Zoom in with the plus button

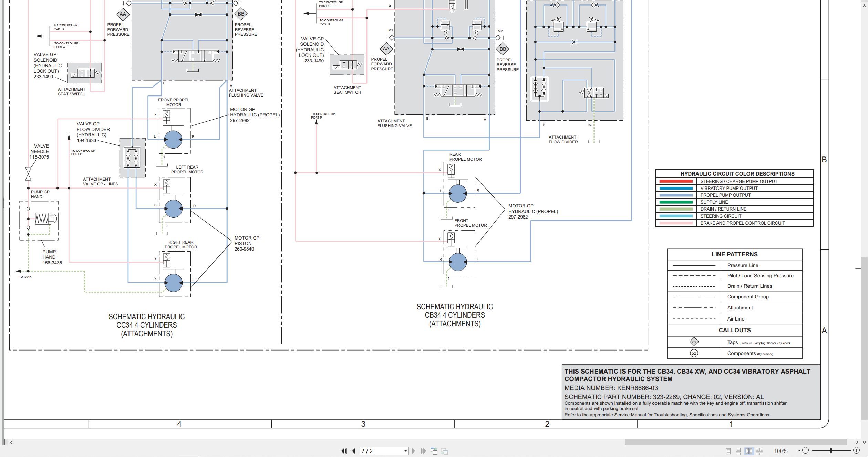coord(857,450)
